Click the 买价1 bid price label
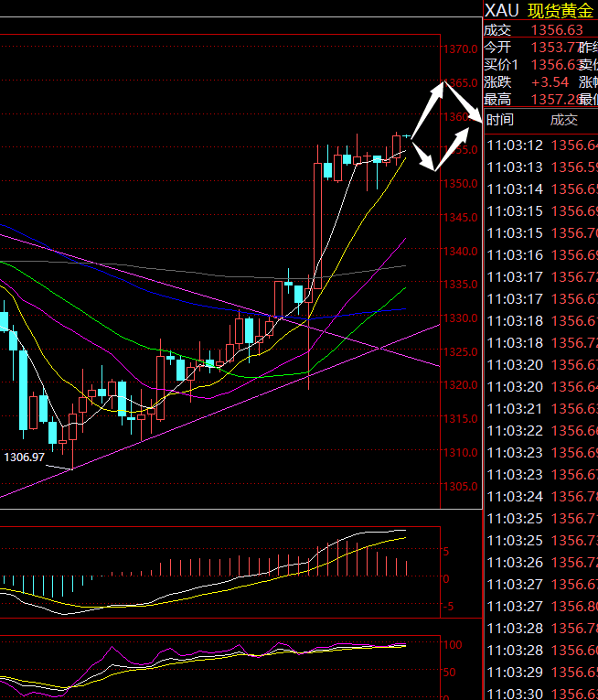 point(501,65)
